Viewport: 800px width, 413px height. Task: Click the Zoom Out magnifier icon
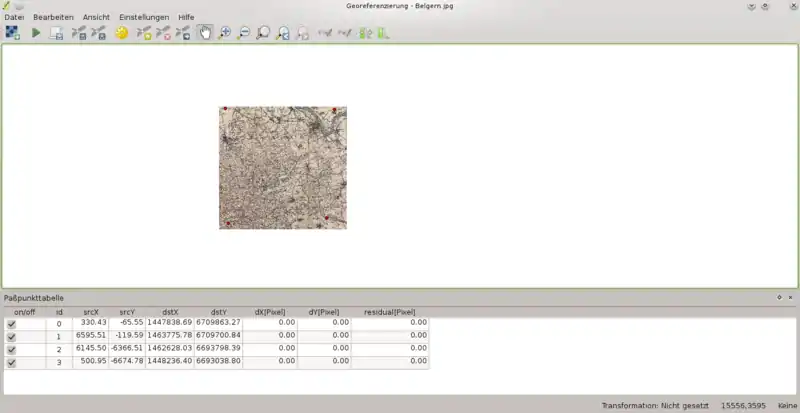(x=243, y=33)
